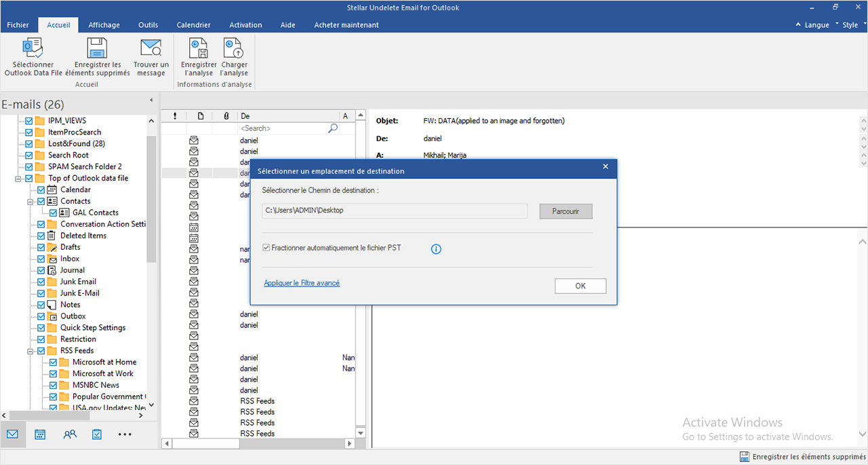Viewport: 868px width, 465px height.
Task: Open Acheter maintenant tab
Action: 347,25
